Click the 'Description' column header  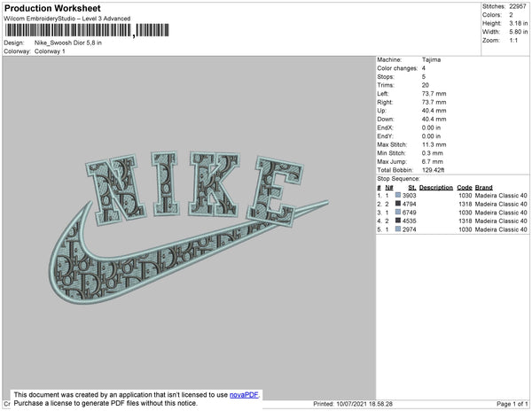click(x=436, y=188)
